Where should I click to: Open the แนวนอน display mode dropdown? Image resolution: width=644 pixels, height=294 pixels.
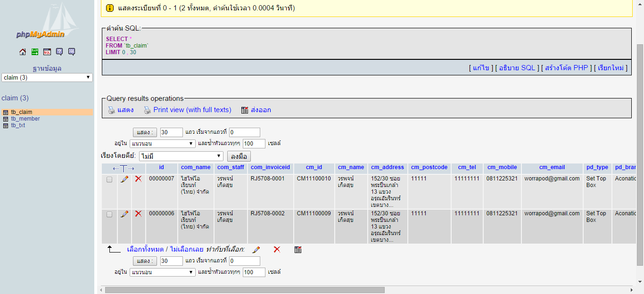tap(162, 143)
